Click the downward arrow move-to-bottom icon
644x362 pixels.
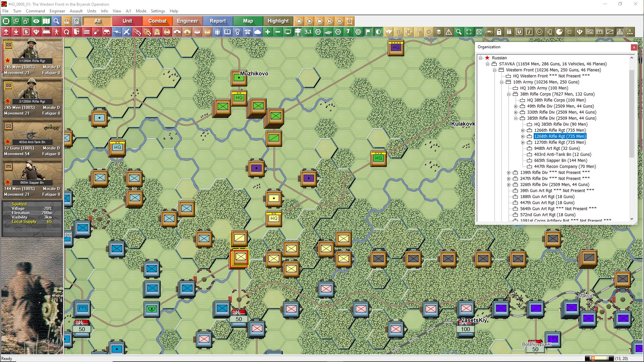point(16,32)
